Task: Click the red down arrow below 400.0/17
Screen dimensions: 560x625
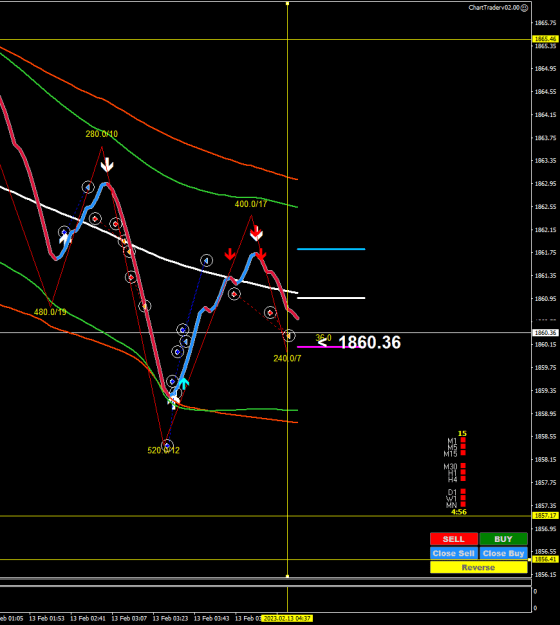Action: [256, 233]
